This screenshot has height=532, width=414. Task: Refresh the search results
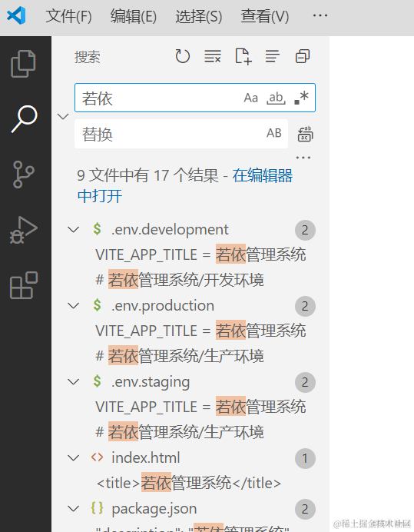click(x=182, y=56)
